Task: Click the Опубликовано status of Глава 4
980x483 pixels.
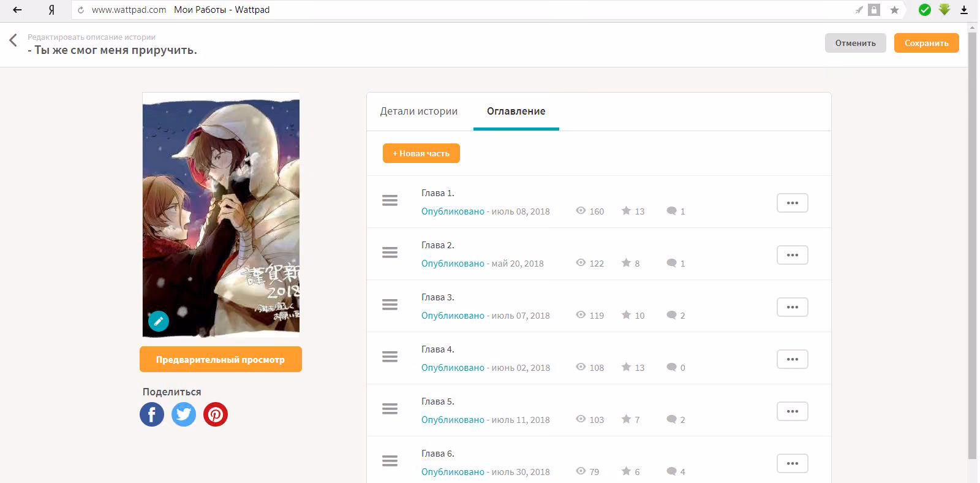Action: click(x=453, y=368)
